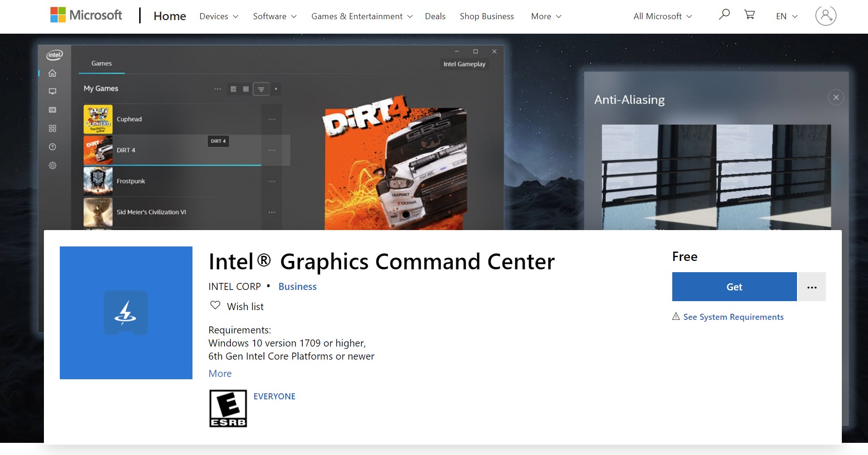
Task: Open See System Requirements link
Action: (x=733, y=317)
